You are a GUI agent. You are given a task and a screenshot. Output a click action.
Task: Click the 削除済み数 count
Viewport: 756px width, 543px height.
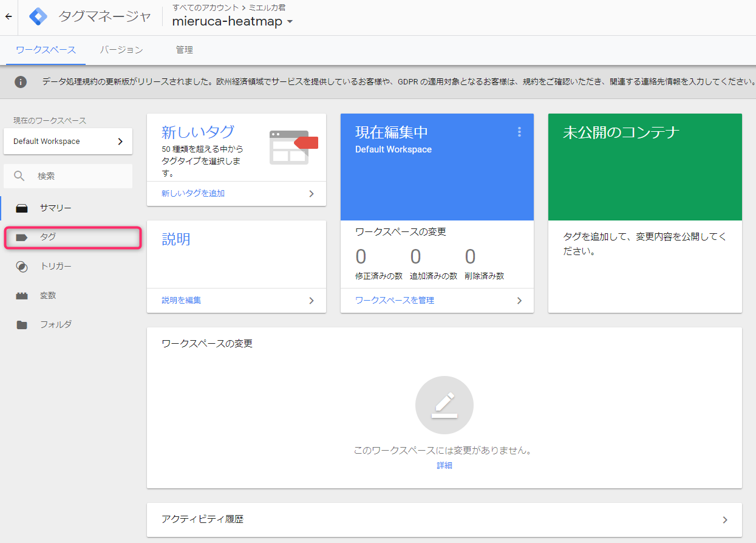tap(470, 257)
